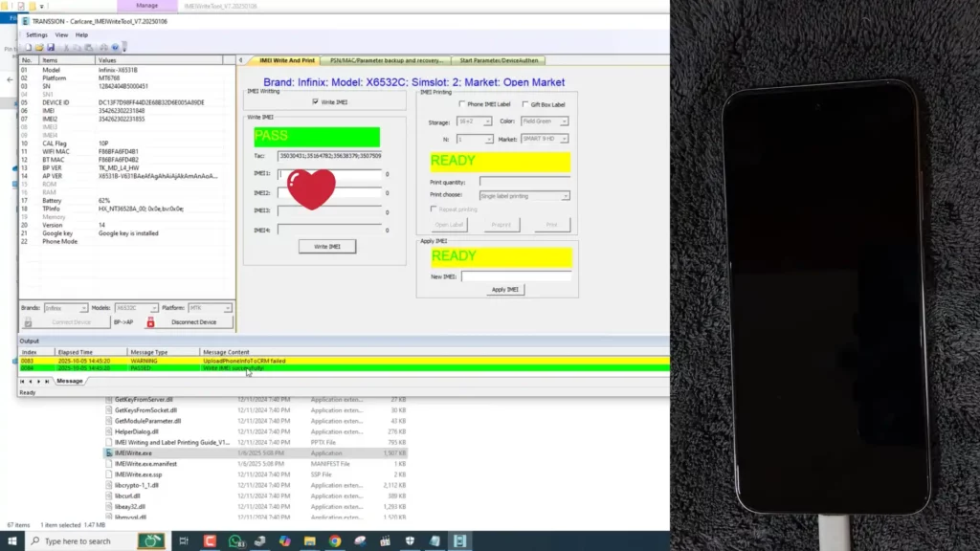Image resolution: width=980 pixels, height=551 pixels.
Task: Open the Settings menu
Action: (x=36, y=33)
